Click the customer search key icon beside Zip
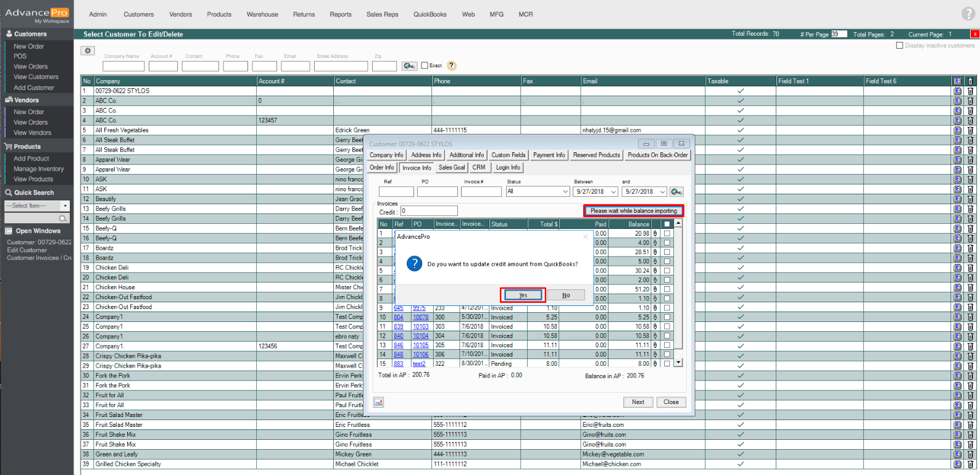Viewport: 980px width, 475px height. coord(409,66)
